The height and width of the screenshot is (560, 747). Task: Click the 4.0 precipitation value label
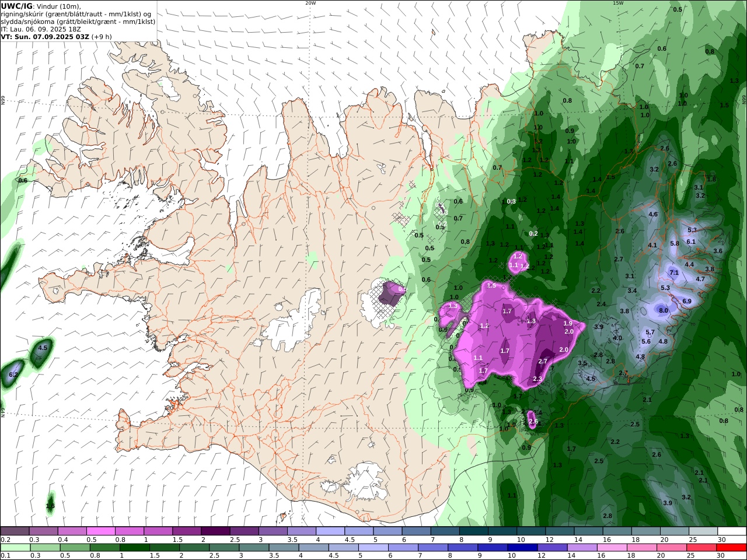click(617, 338)
